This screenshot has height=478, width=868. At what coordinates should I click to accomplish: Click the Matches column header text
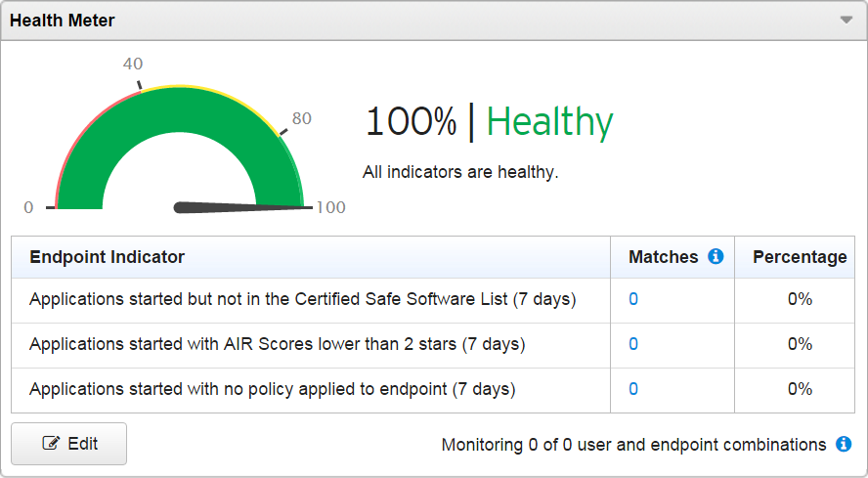pyautogui.click(x=663, y=257)
